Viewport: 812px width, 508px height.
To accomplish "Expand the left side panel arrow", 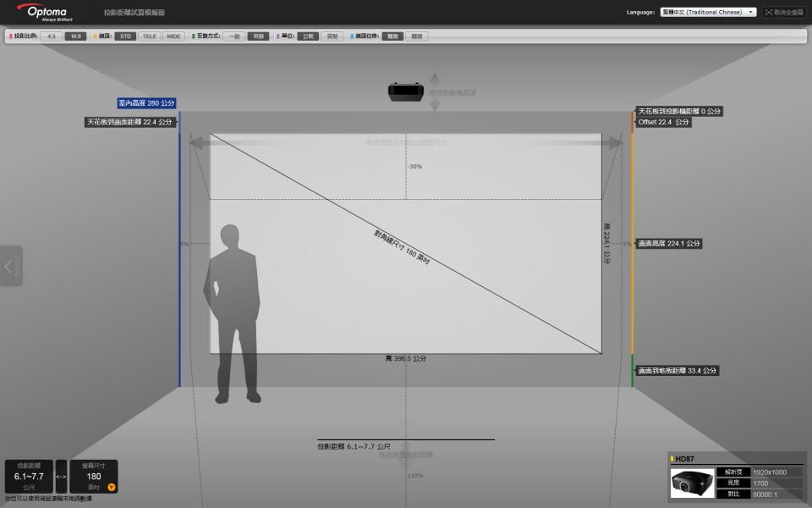I will 8,267.
